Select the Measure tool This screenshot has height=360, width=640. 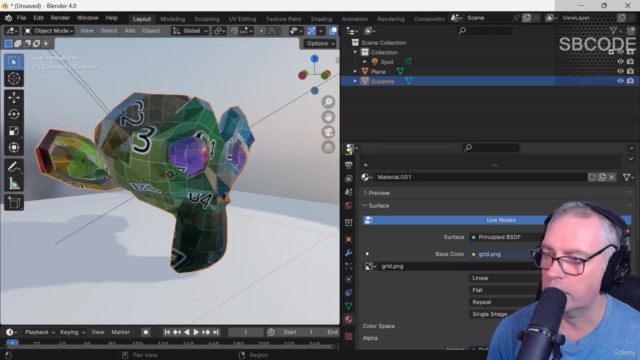click(14, 184)
